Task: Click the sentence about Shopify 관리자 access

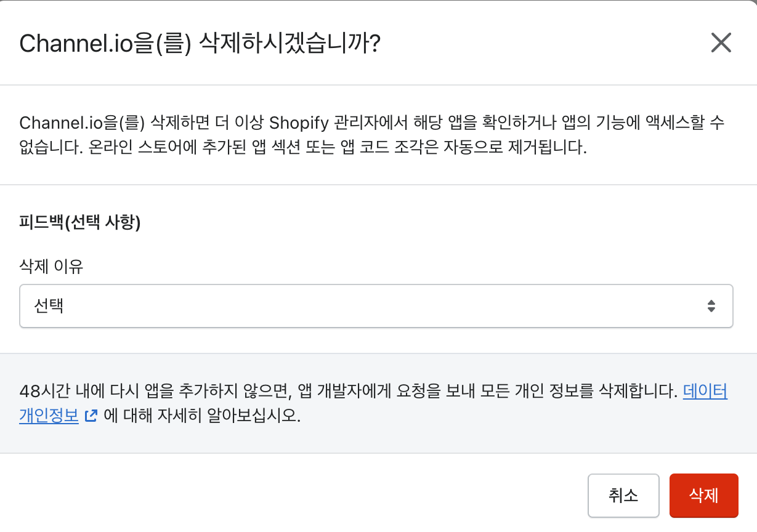Action: pos(370,123)
